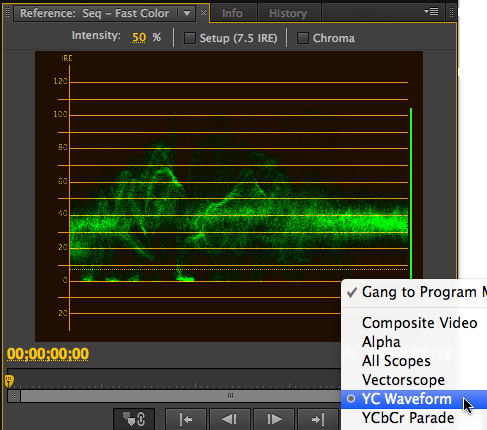Click the Step Back one frame button
Image resolution: width=487 pixels, height=430 pixels.
tap(230, 419)
